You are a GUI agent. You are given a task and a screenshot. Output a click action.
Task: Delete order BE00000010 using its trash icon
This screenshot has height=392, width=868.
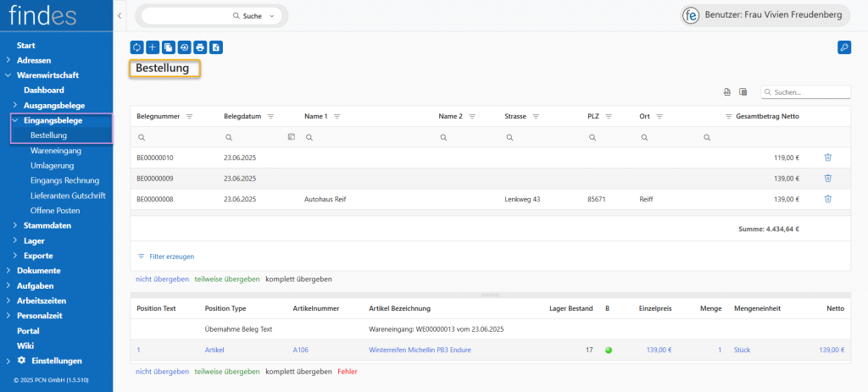pos(827,157)
